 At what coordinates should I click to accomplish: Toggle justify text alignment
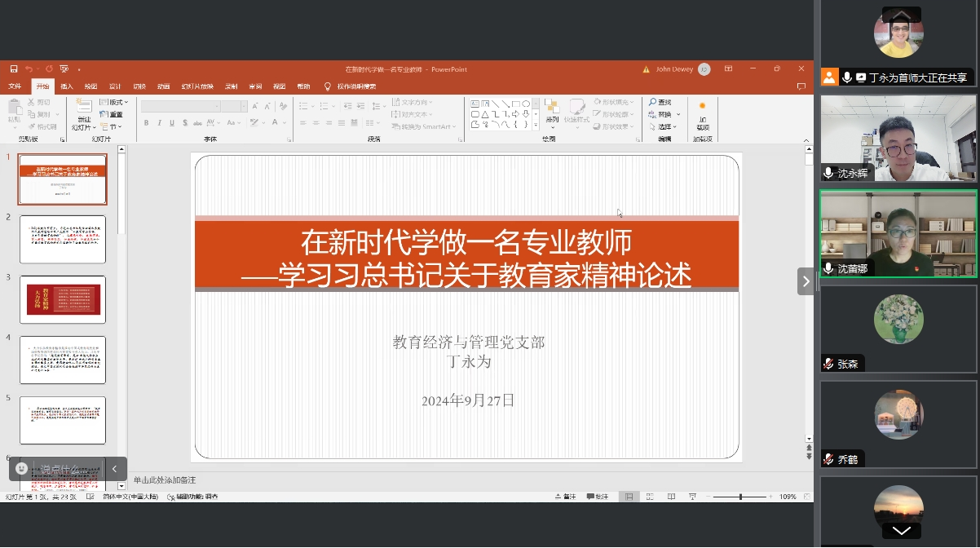click(342, 123)
